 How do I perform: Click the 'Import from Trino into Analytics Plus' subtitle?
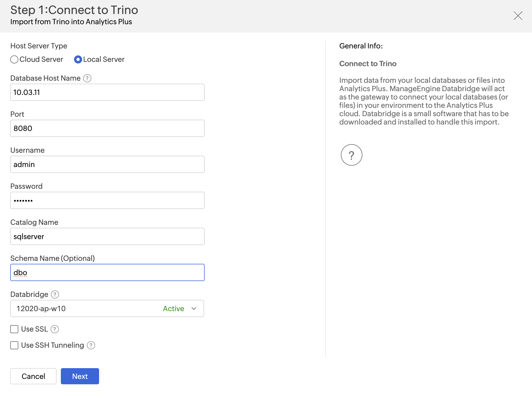[x=71, y=22]
